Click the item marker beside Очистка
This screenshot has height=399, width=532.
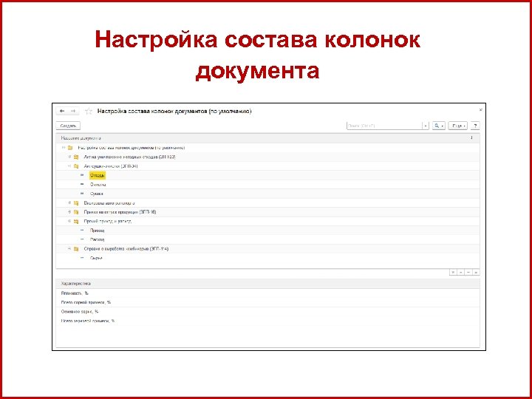tap(82, 184)
